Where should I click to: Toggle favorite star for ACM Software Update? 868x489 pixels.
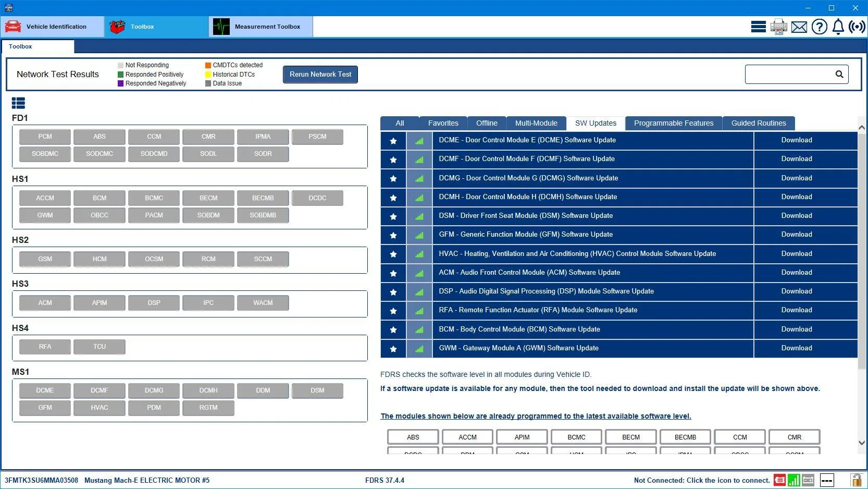(x=393, y=273)
